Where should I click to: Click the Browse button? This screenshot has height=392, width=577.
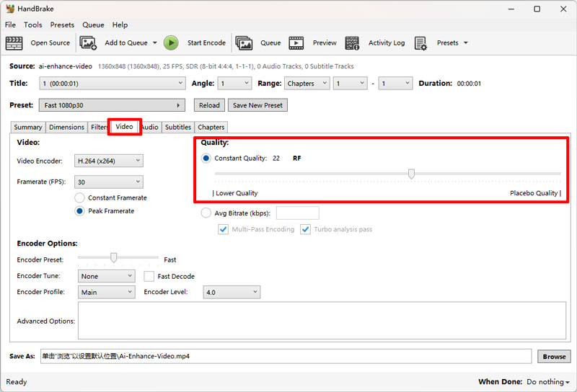click(x=554, y=356)
